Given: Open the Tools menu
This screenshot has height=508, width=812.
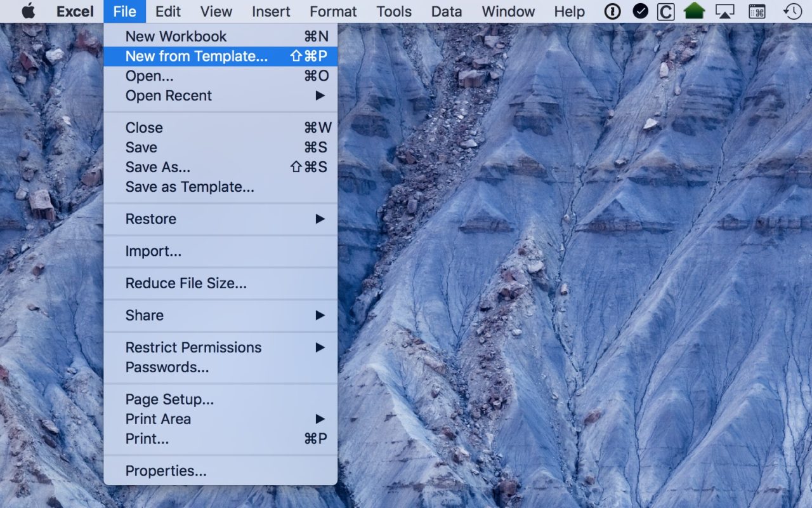Looking at the screenshot, I should tap(394, 11).
